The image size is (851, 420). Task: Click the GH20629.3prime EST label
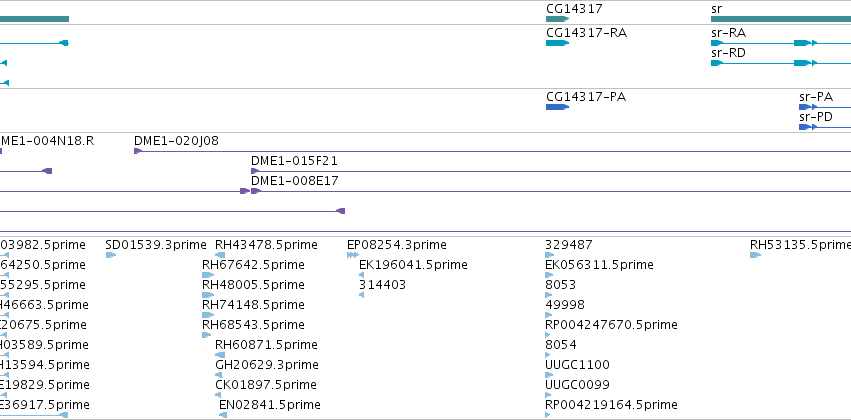(x=266, y=365)
